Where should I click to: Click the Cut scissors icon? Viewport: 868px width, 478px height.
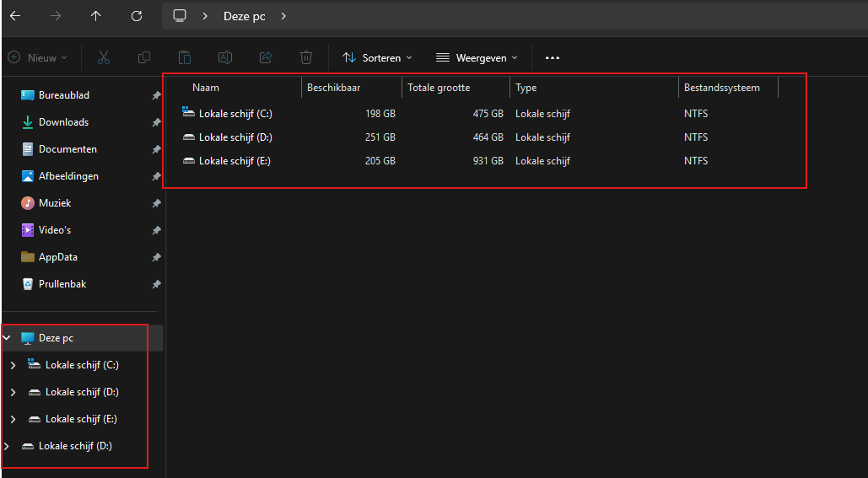104,57
